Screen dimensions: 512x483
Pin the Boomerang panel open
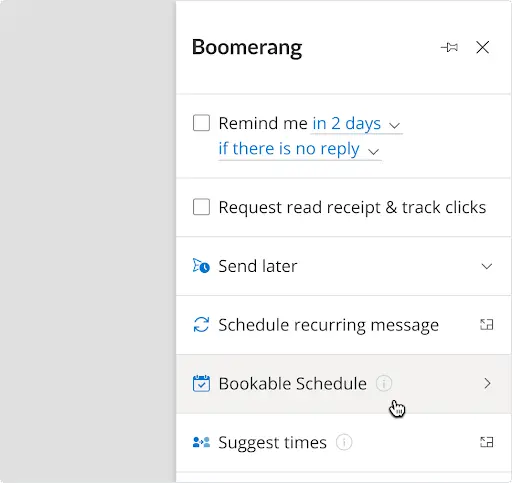(x=449, y=47)
